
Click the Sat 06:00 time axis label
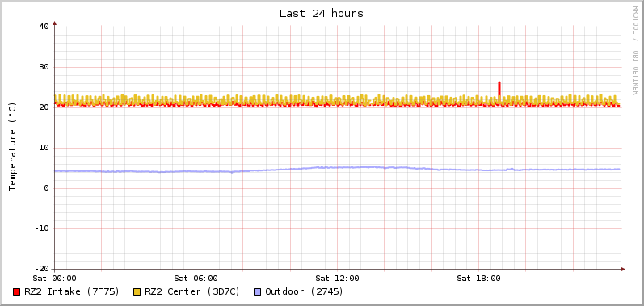(196, 279)
